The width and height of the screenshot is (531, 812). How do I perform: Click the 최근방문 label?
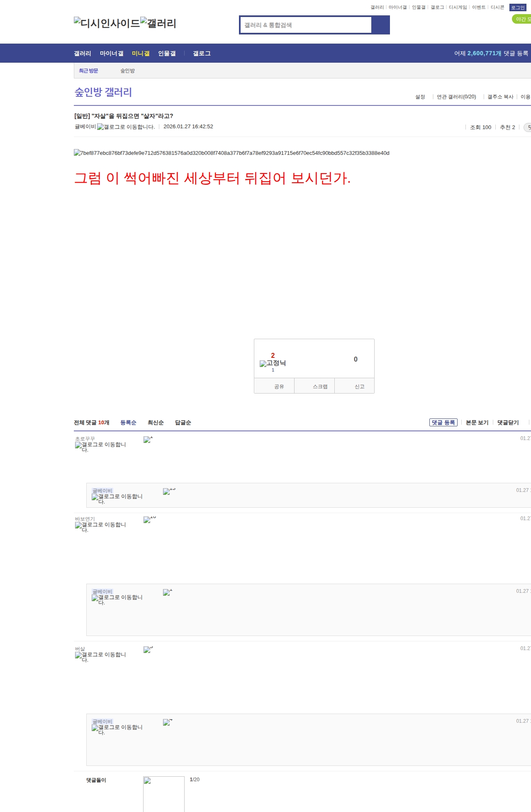(x=88, y=71)
